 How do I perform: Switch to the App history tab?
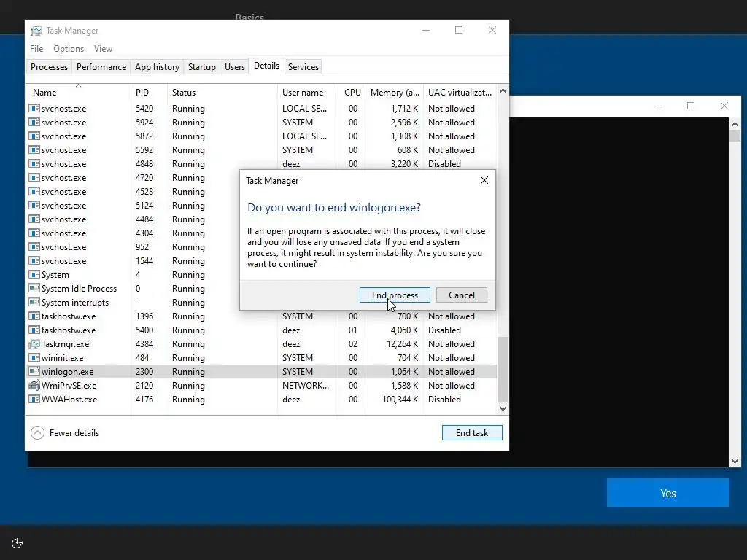pos(157,66)
